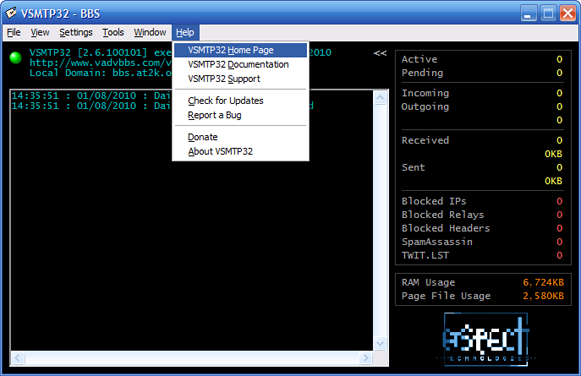581x376 pixels.
Task: Click the Aspect Technologies logo
Action: click(486, 339)
